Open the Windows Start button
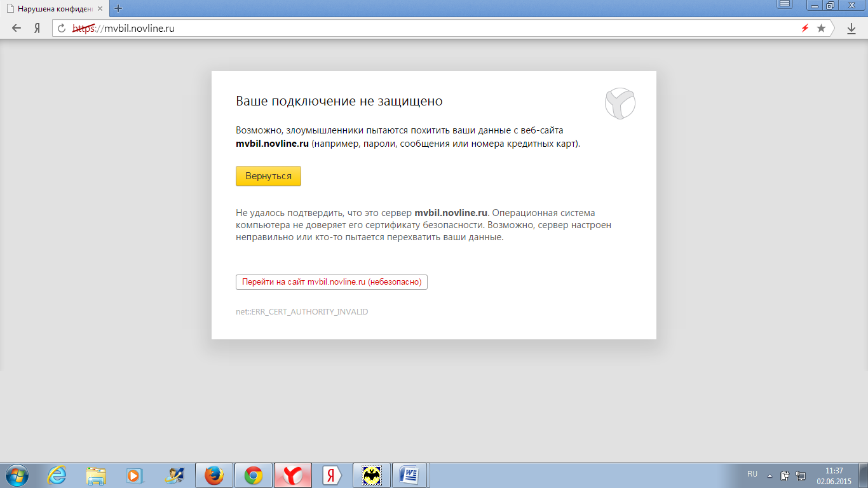868x488 pixels. tap(18, 475)
